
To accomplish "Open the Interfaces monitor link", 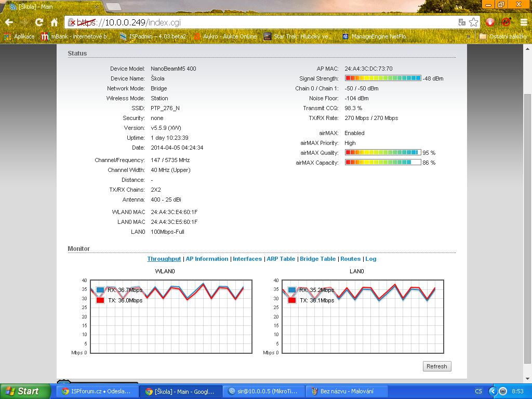I will click(247, 259).
